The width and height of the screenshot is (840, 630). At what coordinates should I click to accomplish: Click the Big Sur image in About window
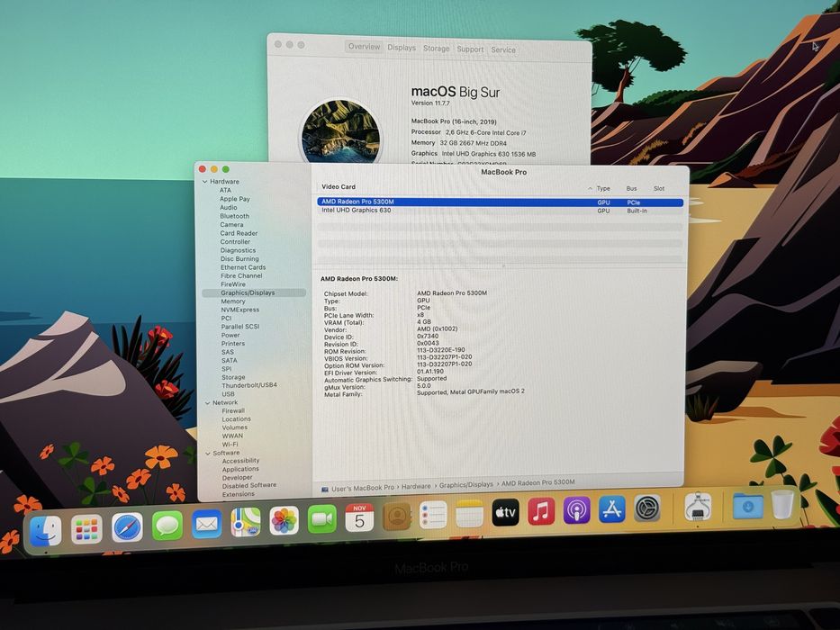[340, 130]
